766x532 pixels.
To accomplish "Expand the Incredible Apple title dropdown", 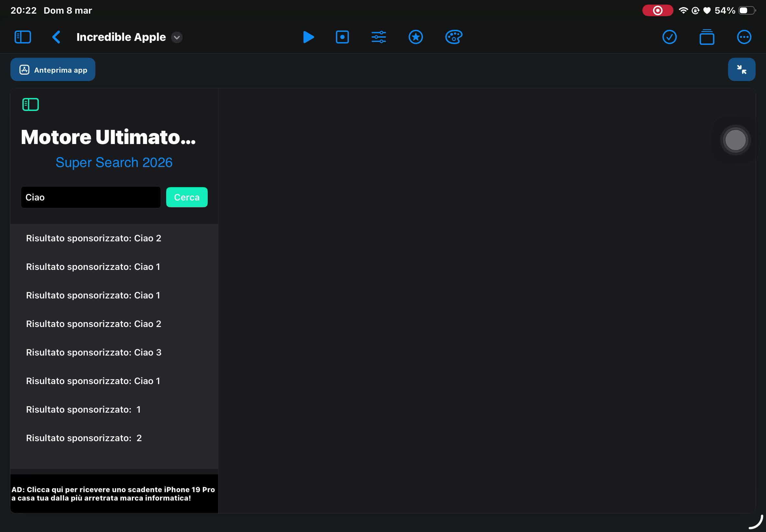I will 177,37.
